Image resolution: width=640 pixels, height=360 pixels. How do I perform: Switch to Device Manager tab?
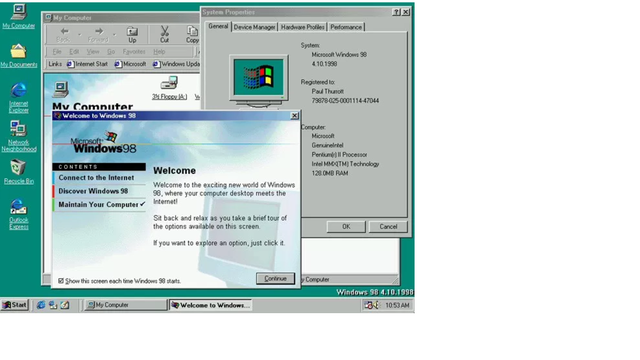coord(254,27)
